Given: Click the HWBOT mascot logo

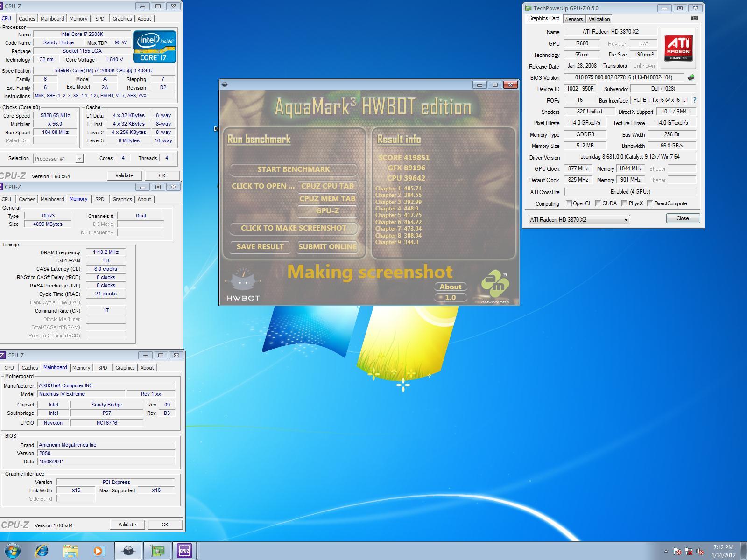Looking at the screenshot, I should [242, 284].
